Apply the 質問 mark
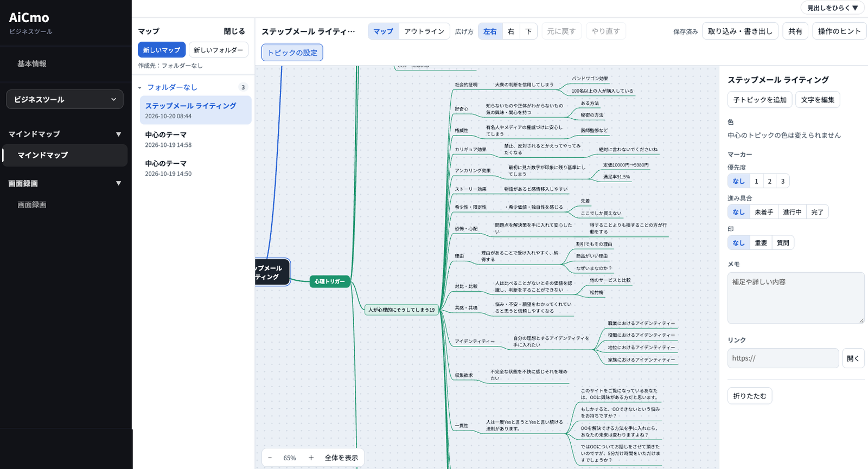Image resolution: width=868 pixels, height=469 pixels. (783, 243)
